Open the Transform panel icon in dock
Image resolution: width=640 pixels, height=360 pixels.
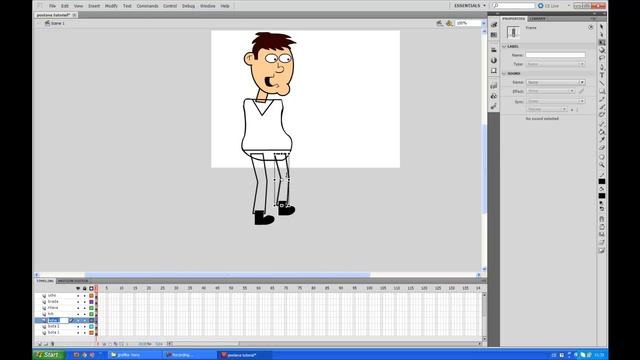494,71
